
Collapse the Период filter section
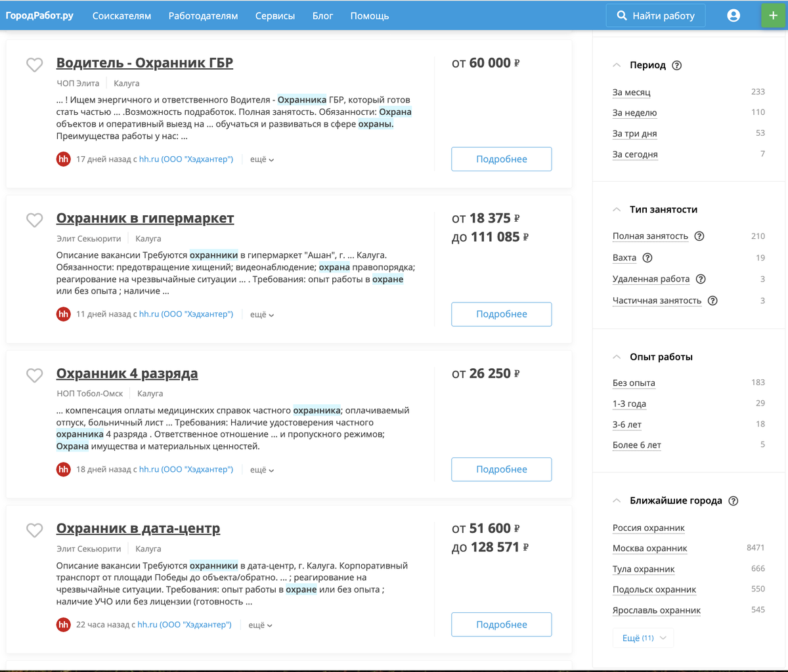(x=617, y=66)
